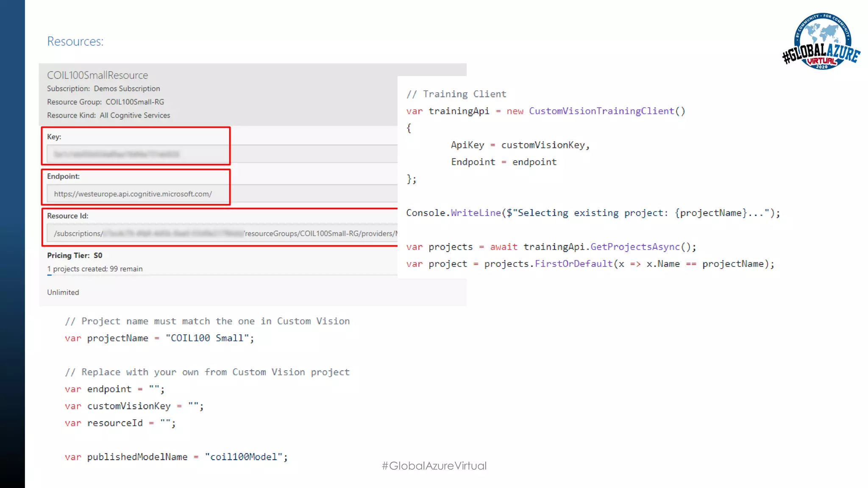868x488 pixels.
Task: Click the Resources: heading
Action: click(75, 42)
